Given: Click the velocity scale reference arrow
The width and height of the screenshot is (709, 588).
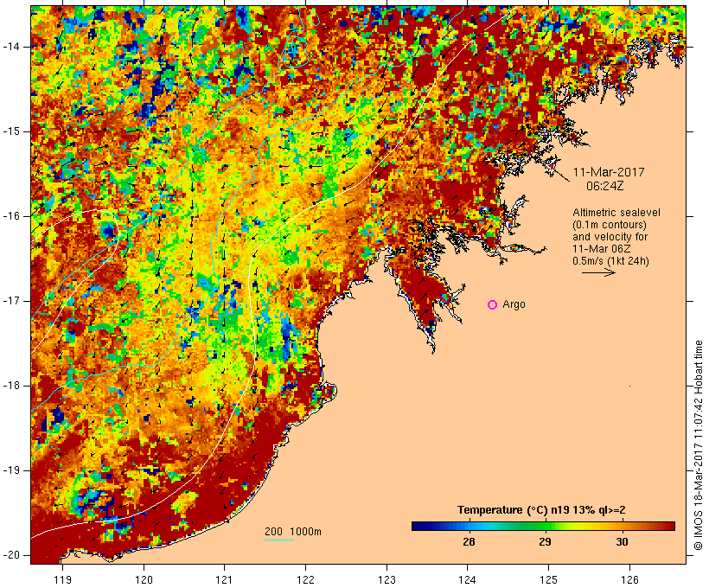Looking at the screenshot, I should [x=598, y=272].
